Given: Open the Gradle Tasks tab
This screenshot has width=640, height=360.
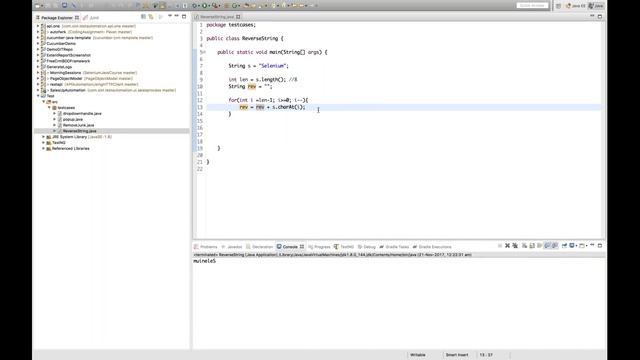Looking at the screenshot, I should click(x=394, y=247).
